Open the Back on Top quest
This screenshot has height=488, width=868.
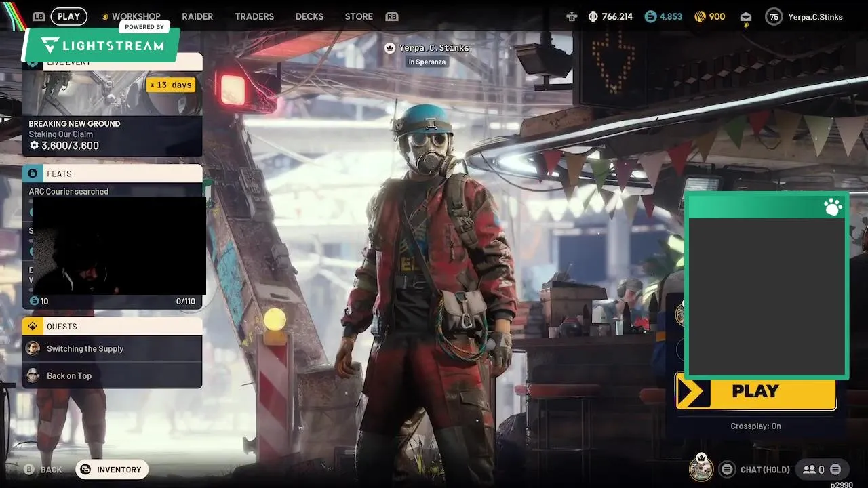(112, 375)
